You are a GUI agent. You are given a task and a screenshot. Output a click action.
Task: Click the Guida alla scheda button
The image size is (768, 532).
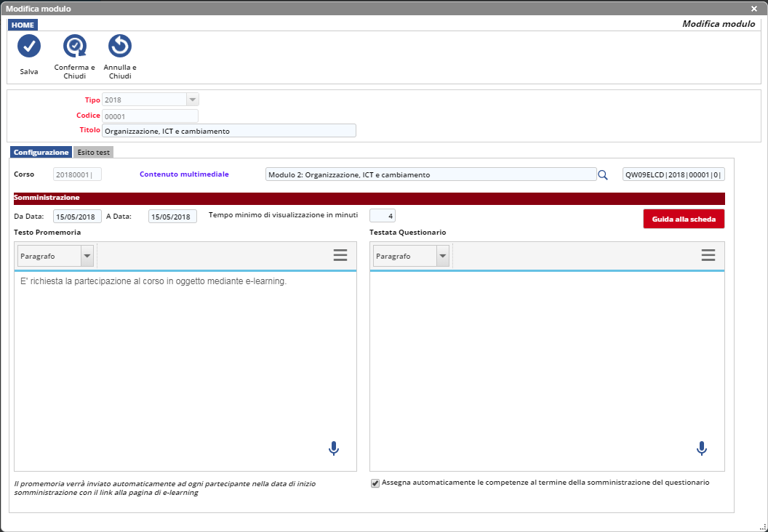[684, 219]
